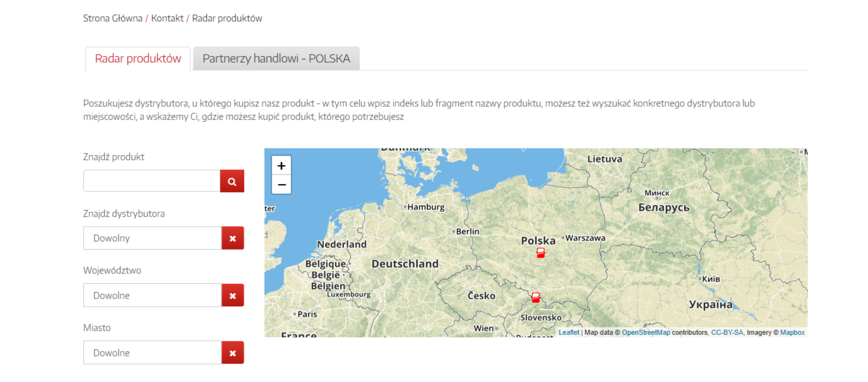868x382 pixels.
Task: Open the Mapbox attribution link
Action: (792, 332)
